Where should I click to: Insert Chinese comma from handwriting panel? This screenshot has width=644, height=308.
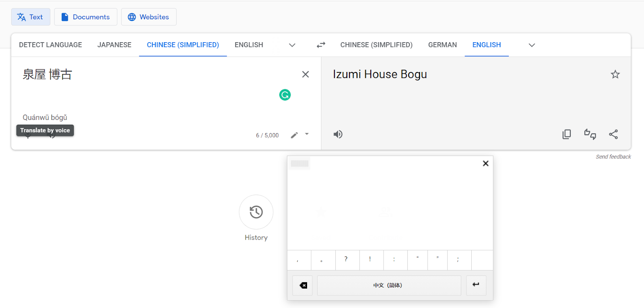click(x=299, y=260)
